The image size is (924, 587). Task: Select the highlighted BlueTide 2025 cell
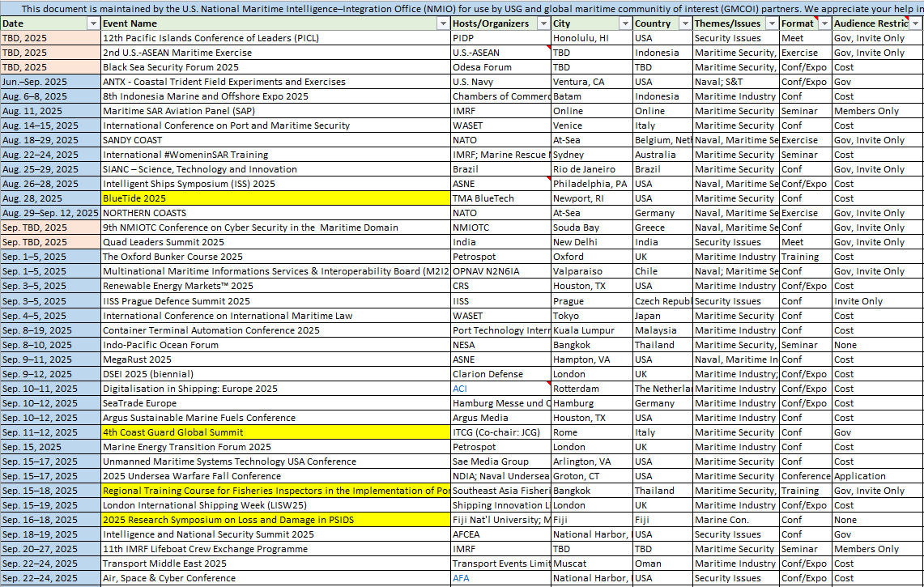[276, 198]
